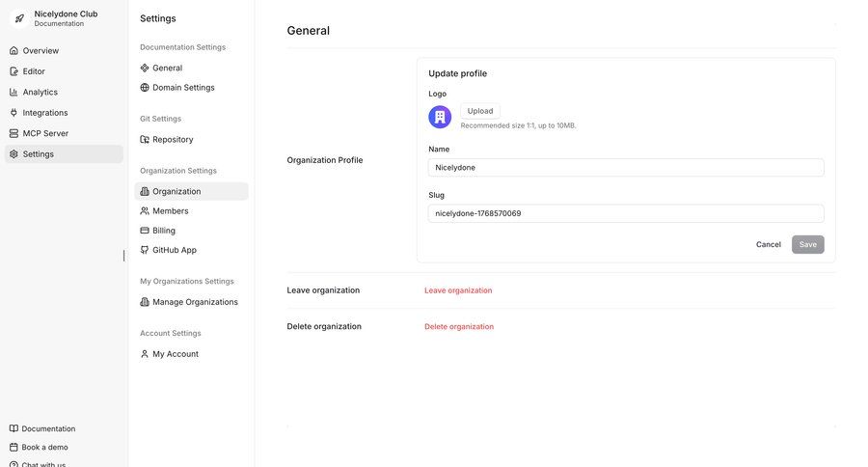The width and height of the screenshot is (868, 467).
Task: Select the Members settings page
Action: [x=170, y=211]
